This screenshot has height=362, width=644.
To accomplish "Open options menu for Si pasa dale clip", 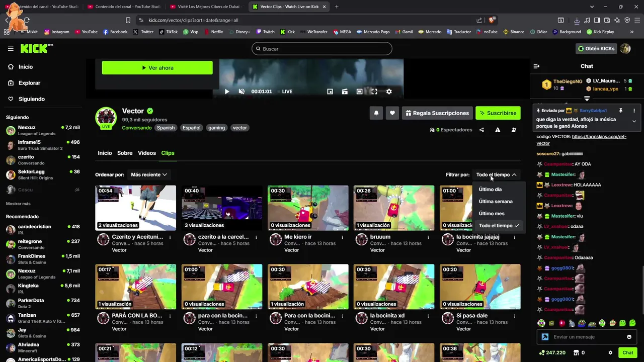I will 514,316.
